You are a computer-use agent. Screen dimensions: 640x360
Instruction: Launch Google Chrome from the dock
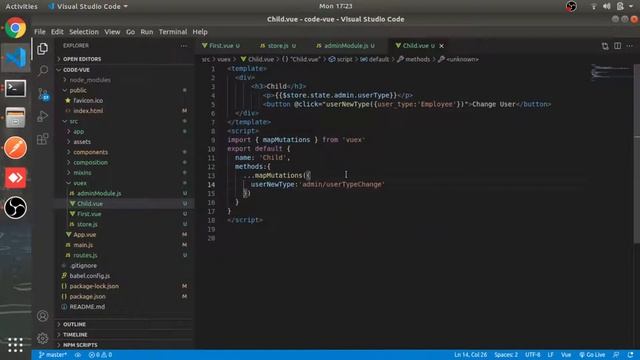(x=16, y=28)
